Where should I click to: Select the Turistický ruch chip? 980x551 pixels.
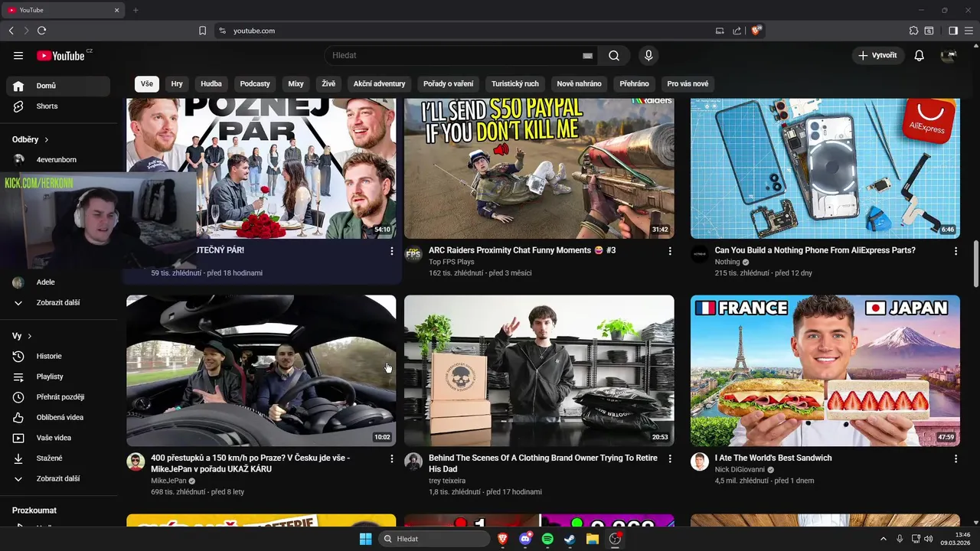tap(515, 83)
